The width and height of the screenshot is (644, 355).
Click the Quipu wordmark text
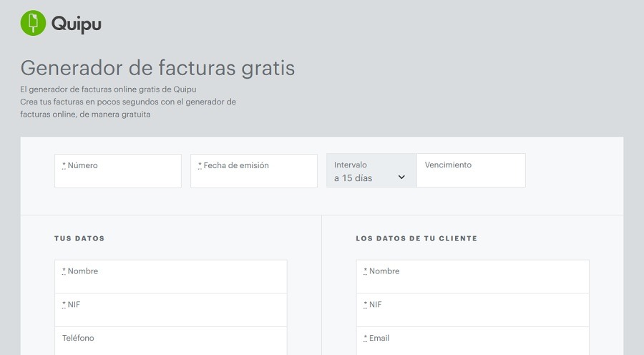click(76, 24)
